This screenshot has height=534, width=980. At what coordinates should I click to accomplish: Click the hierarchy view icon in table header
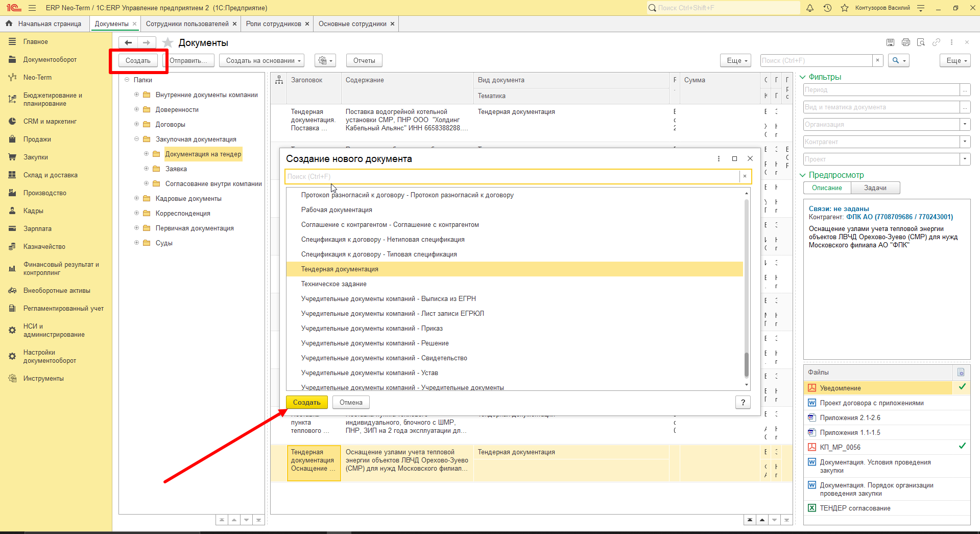[279, 80]
